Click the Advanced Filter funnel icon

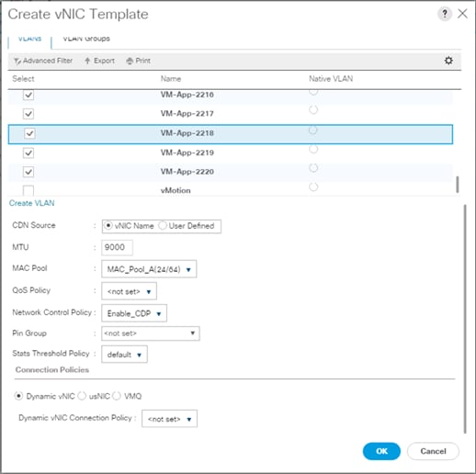pos(17,61)
